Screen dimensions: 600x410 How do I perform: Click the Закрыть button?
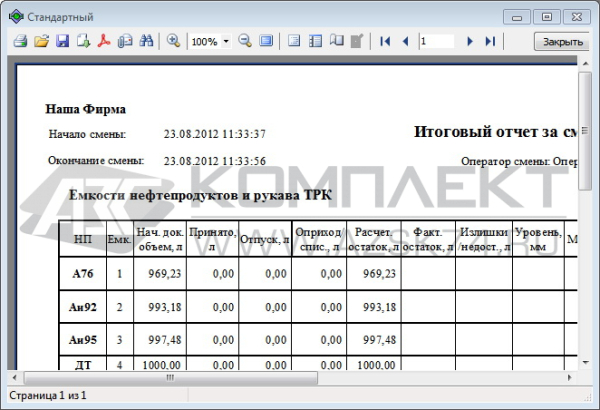(x=562, y=41)
